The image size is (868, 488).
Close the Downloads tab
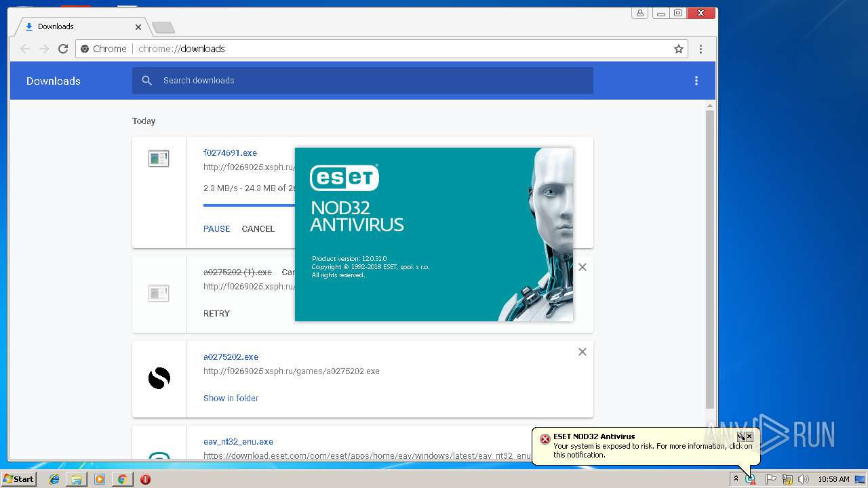pyautogui.click(x=138, y=27)
